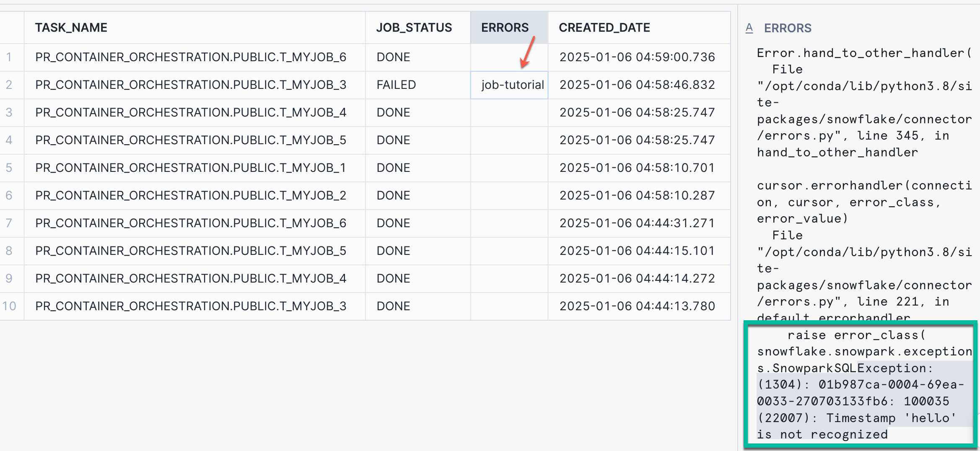Select row number 2 in the results grid
Viewport: 980px width, 451px height.
[10, 85]
